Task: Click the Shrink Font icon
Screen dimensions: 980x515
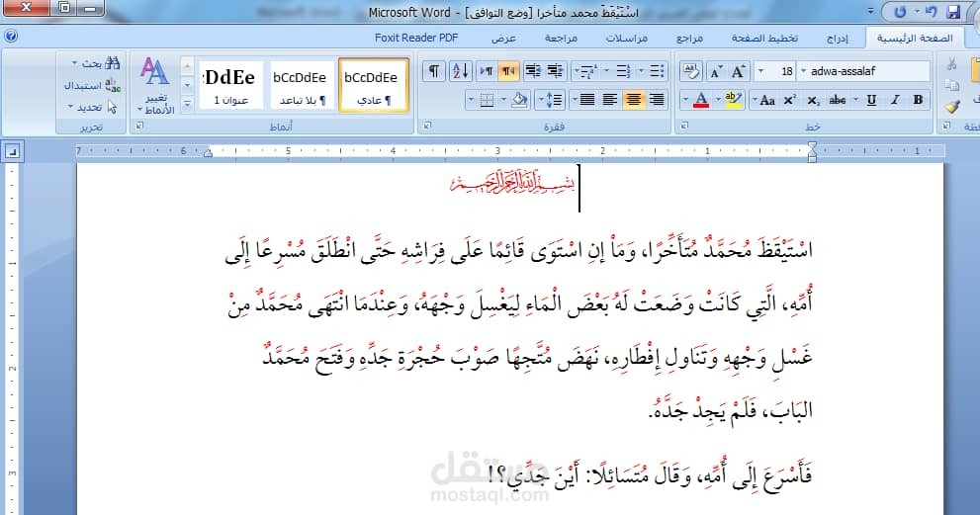Action: pyautogui.click(x=716, y=71)
